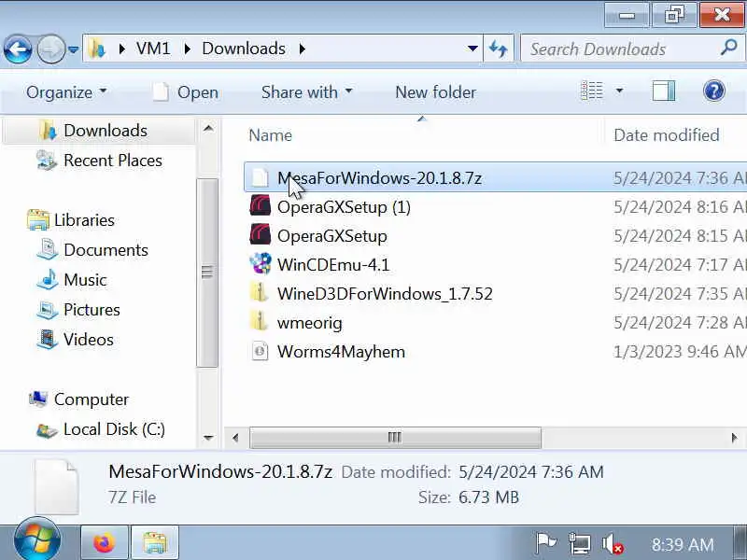Click file list horizontal scroll right arrow
747x560 pixels.
coord(734,438)
